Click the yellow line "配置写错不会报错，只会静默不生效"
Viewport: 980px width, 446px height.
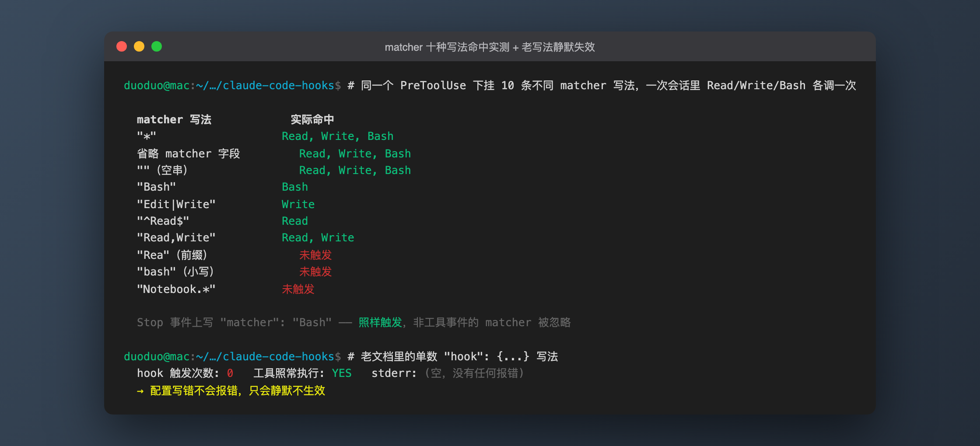[238, 390]
